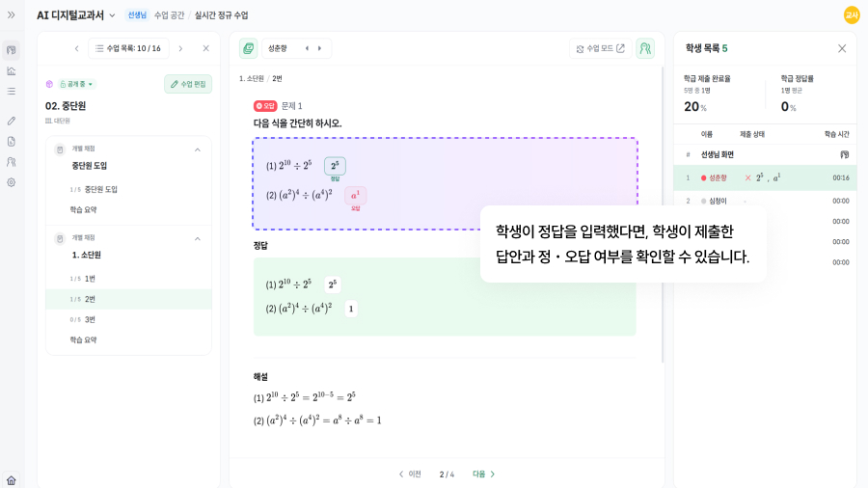The width and height of the screenshot is (868, 488).
Task: Go to next page with 다음
Action: tap(484, 474)
